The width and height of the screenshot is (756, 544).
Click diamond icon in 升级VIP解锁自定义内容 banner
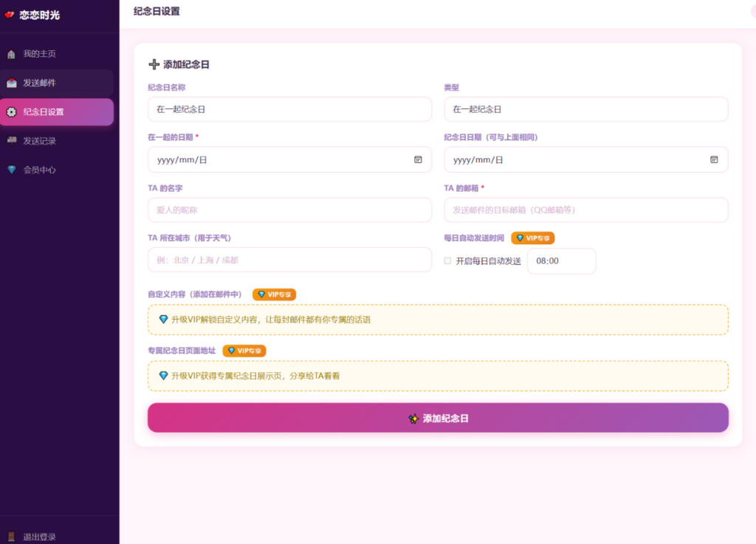[x=163, y=320]
